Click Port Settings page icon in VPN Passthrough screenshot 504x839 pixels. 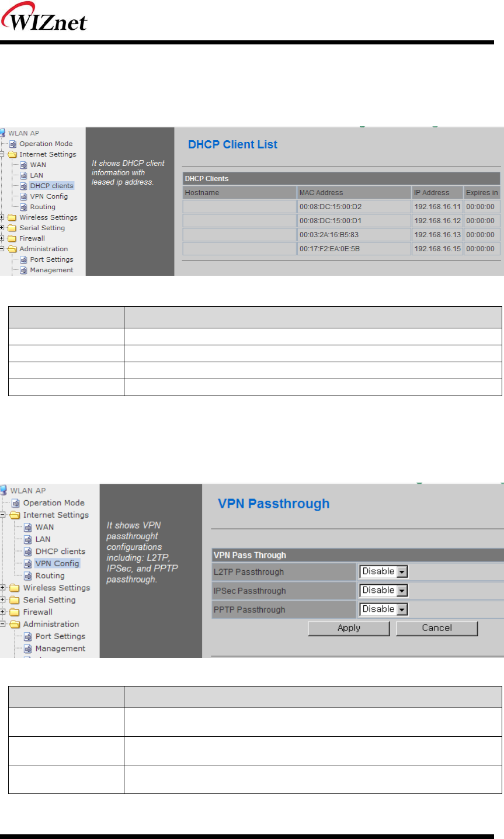click(28, 636)
